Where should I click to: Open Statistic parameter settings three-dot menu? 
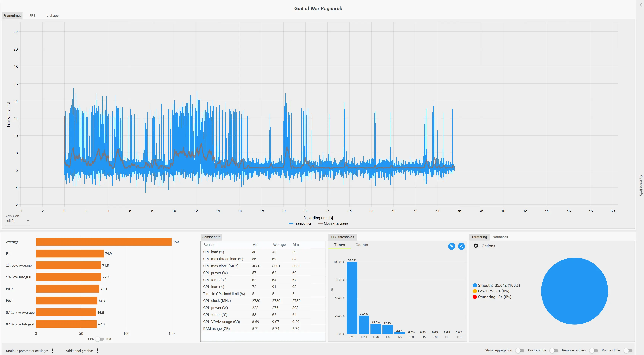point(53,351)
